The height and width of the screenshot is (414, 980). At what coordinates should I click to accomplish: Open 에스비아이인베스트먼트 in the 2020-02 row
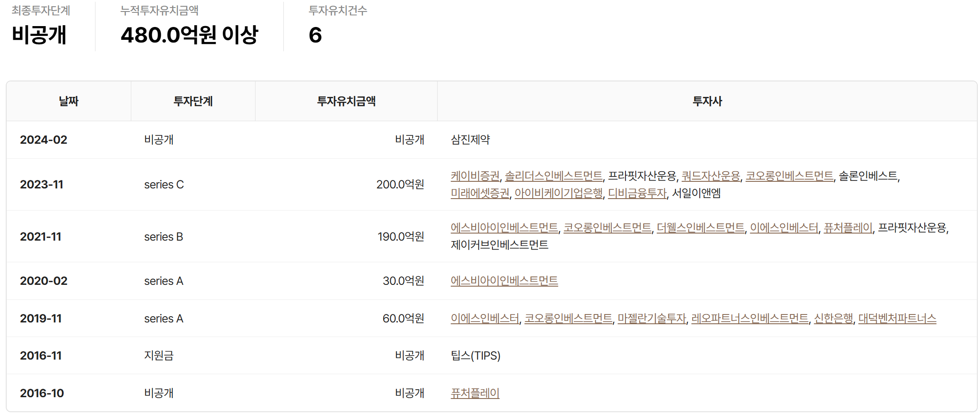(x=504, y=281)
